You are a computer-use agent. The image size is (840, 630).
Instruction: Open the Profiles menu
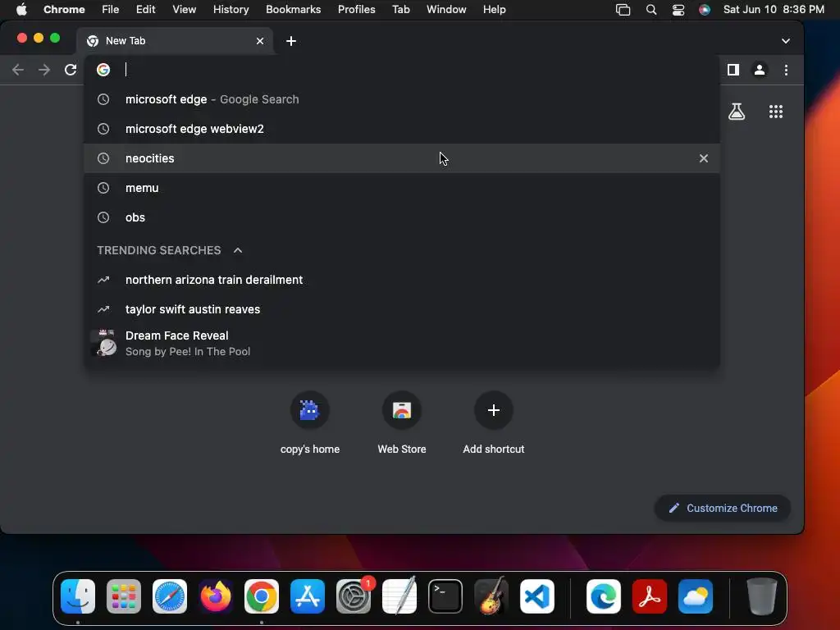click(356, 9)
